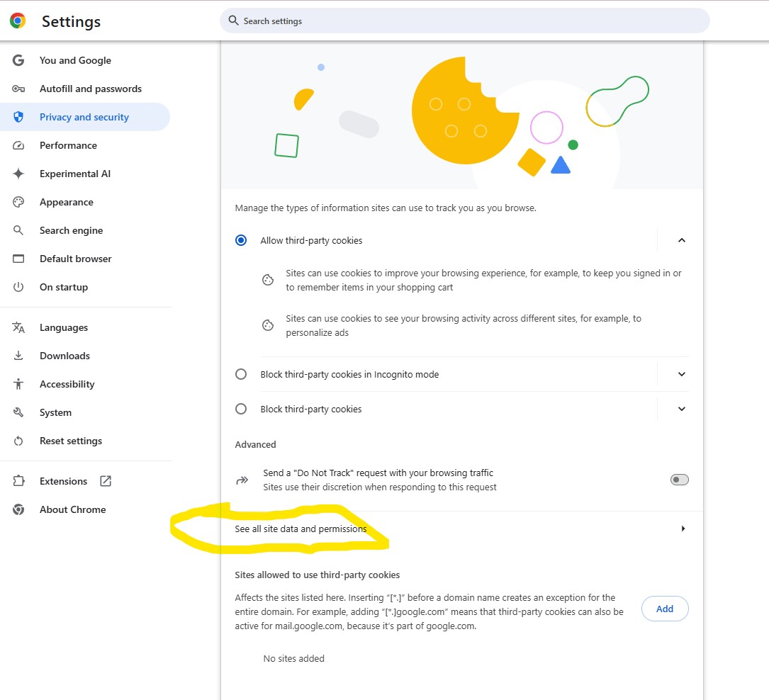Open Downloads settings
Viewport: 769px width, 700px height.
(x=85, y=356)
